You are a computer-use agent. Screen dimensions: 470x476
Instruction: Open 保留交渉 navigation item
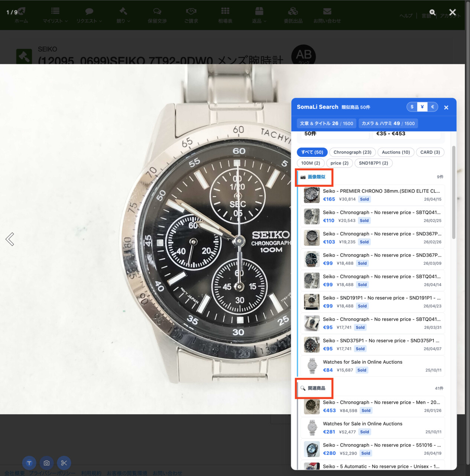(x=157, y=16)
